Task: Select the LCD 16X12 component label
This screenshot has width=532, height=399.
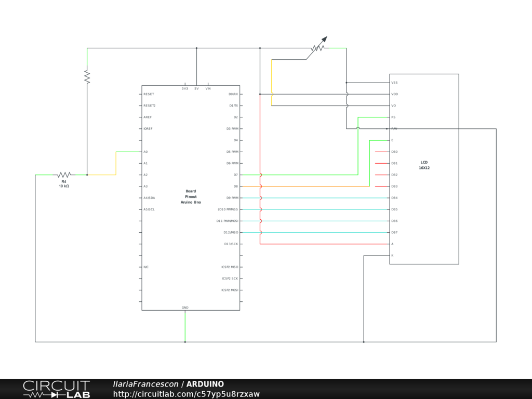Action: click(x=424, y=165)
